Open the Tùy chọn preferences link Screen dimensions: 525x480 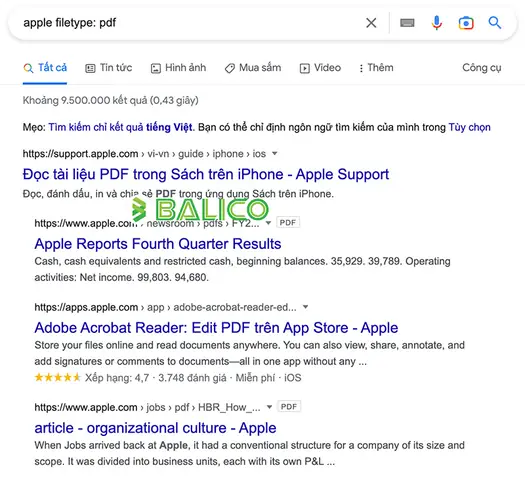tap(469, 127)
